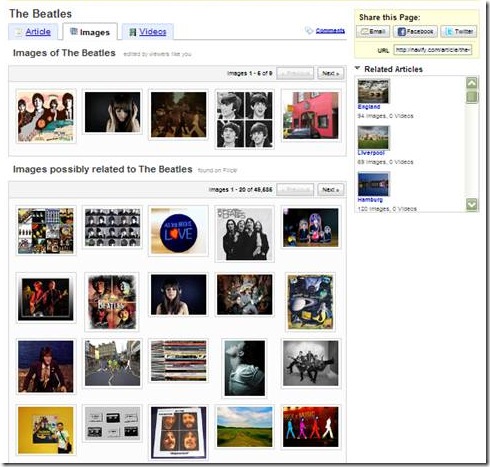This screenshot has height=467, width=490.
Task: Collapse the Related Articles section
Action: (358, 68)
